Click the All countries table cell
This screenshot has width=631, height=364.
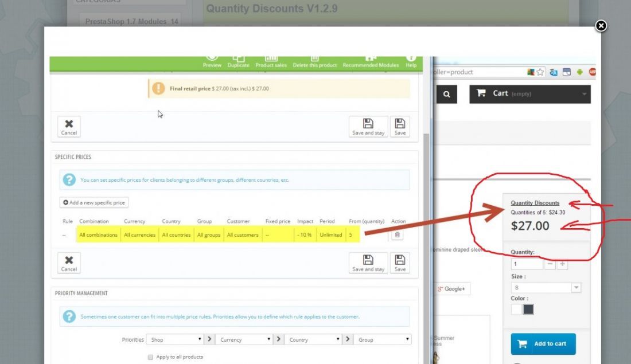coord(176,235)
